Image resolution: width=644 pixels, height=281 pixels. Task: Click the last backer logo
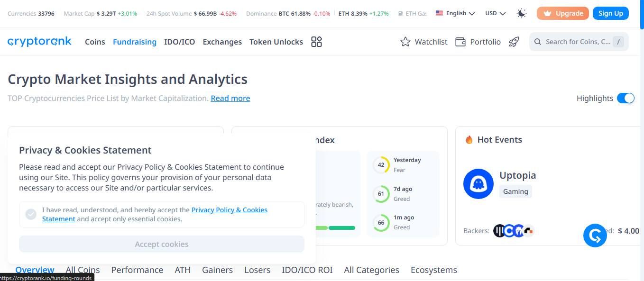529,231
